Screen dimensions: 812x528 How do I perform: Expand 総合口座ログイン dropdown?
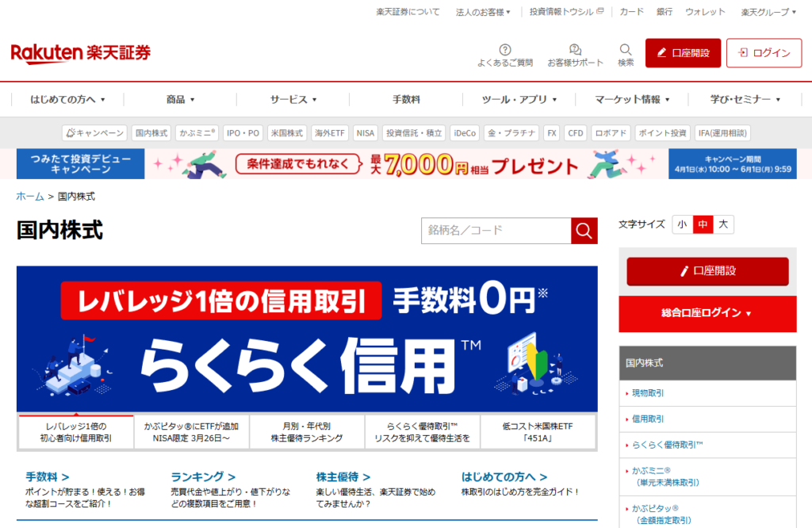707,313
